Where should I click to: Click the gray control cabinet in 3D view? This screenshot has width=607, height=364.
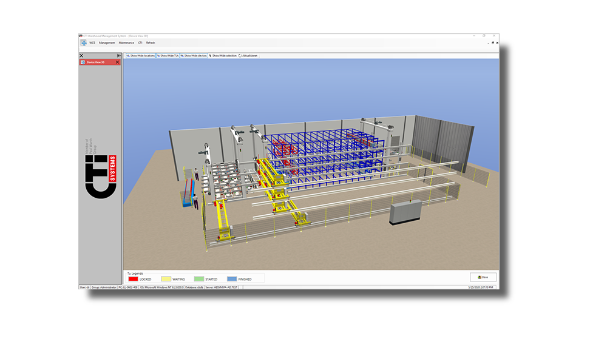pyautogui.click(x=405, y=212)
